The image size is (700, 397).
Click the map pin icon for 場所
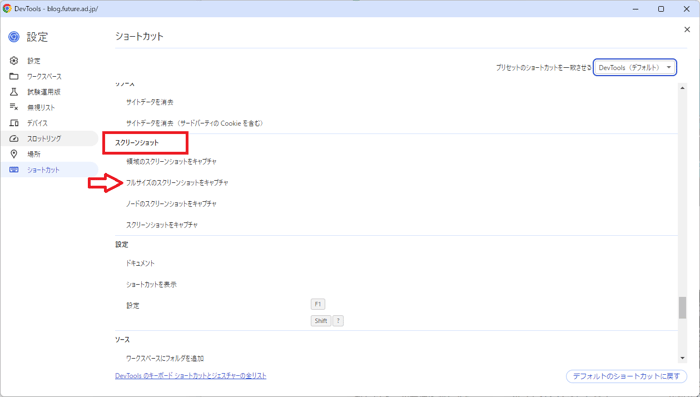pyautogui.click(x=14, y=154)
